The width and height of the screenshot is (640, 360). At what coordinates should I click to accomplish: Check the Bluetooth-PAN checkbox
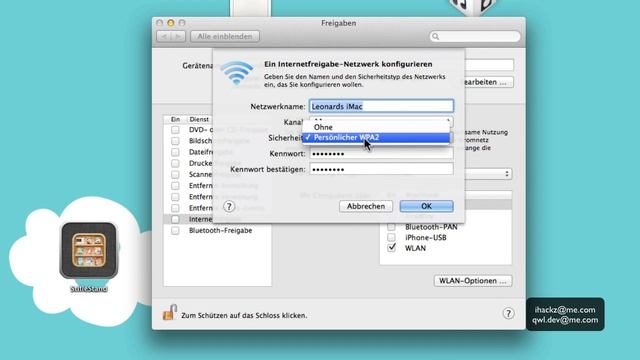coord(391,227)
